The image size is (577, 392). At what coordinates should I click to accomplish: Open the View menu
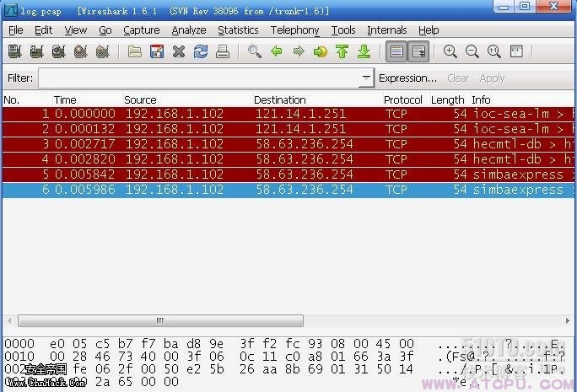76,30
